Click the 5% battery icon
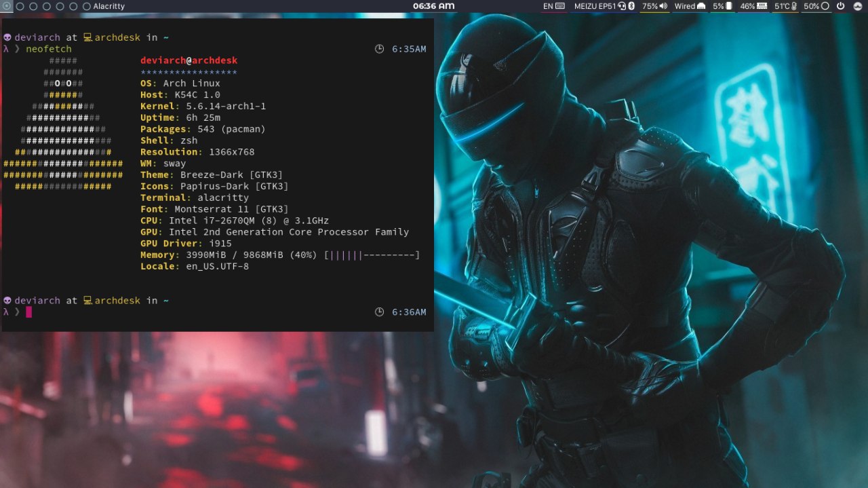Image resolution: width=868 pixels, height=488 pixels. click(x=729, y=6)
